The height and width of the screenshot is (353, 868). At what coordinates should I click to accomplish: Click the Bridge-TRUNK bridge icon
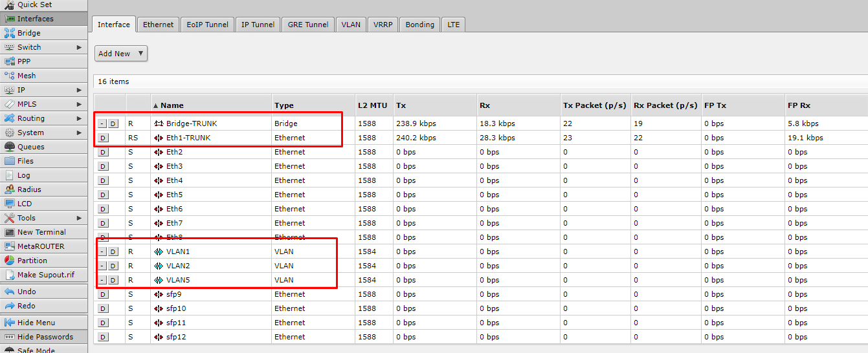click(x=159, y=123)
